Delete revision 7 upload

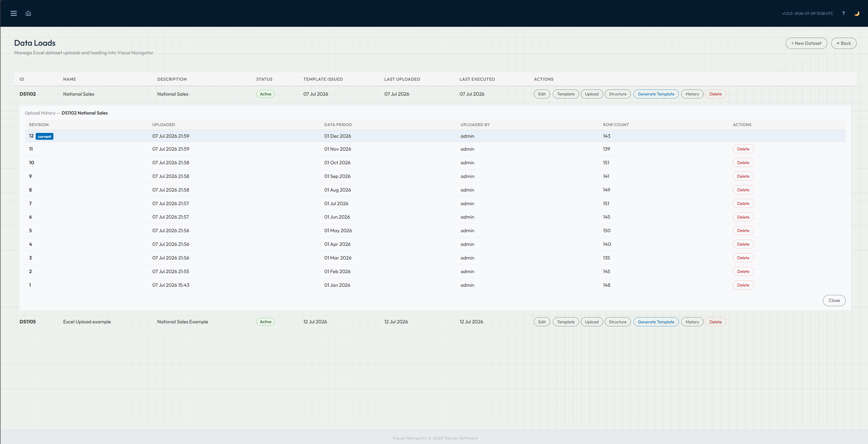[x=743, y=203]
